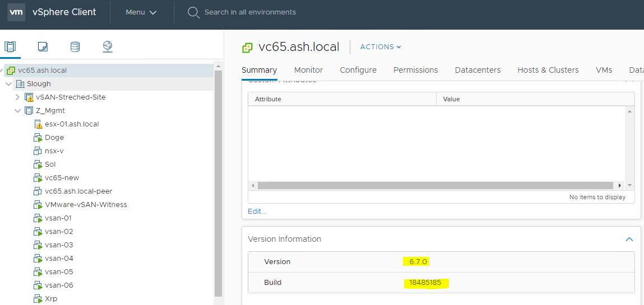Click the vsan-05 VM icon
Image resolution: width=644 pixels, height=305 pixels.
click(38, 272)
